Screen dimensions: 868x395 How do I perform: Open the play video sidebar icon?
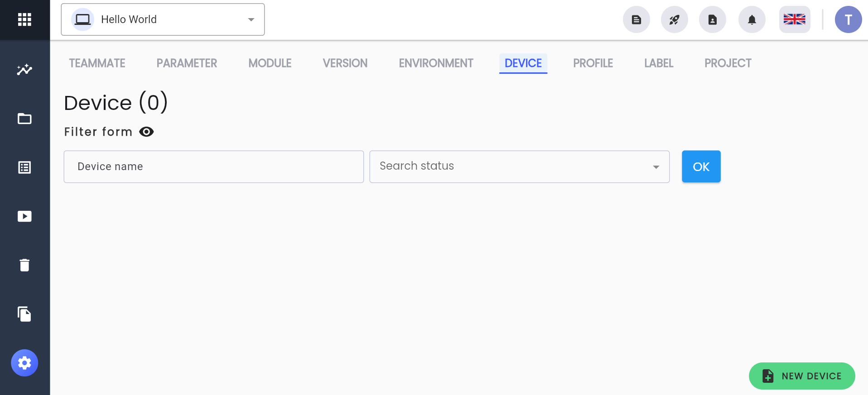pos(24,216)
